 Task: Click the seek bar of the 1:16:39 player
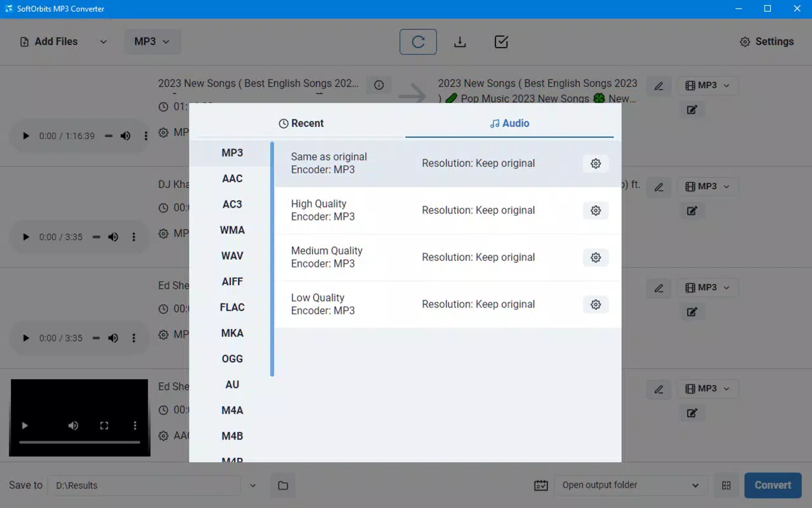click(108, 136)
